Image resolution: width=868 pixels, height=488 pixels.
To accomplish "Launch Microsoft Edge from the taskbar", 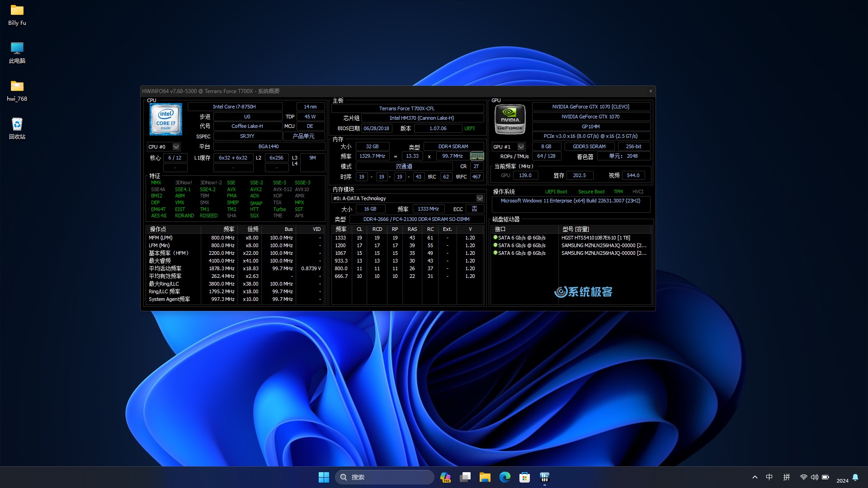I will click(x=505, y=477).
